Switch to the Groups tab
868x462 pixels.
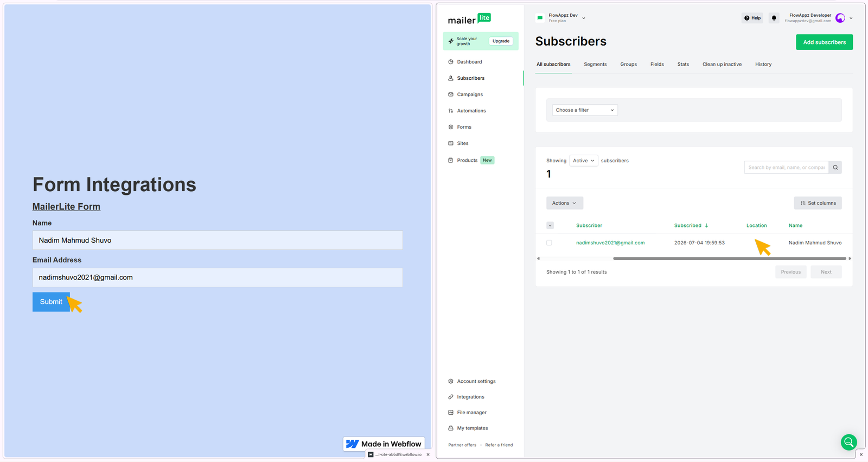628,64
